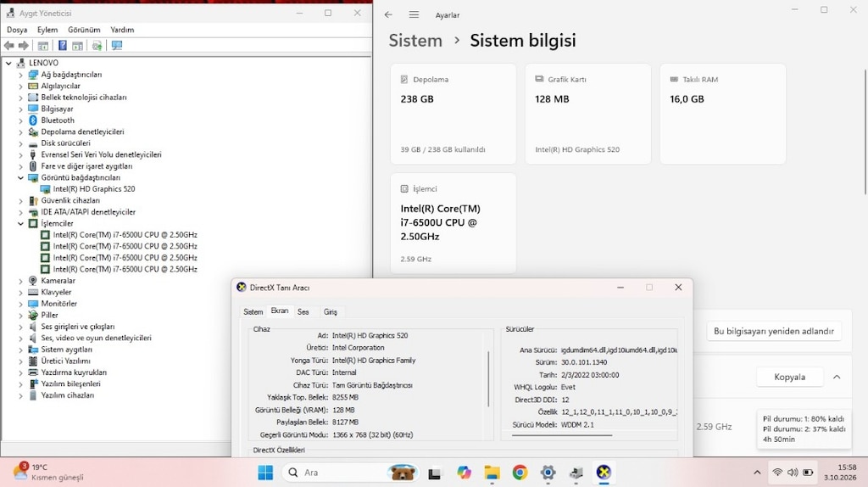Click the taskbar search box Ara
Screen dimensions: 868x487
click(x=352, y=473)
